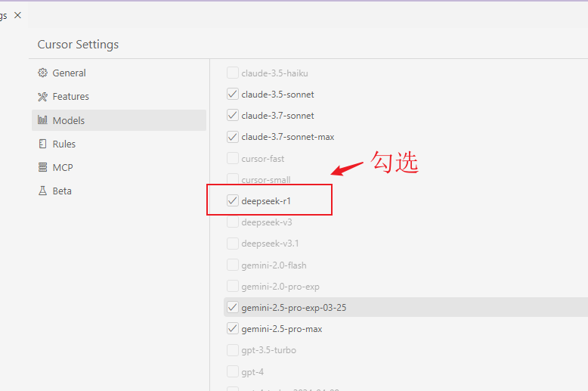Image resolution: width=588 pixels, height=391 pixels.
Task: Click the deepseek-v3 model name
Action: coord(267,222)
